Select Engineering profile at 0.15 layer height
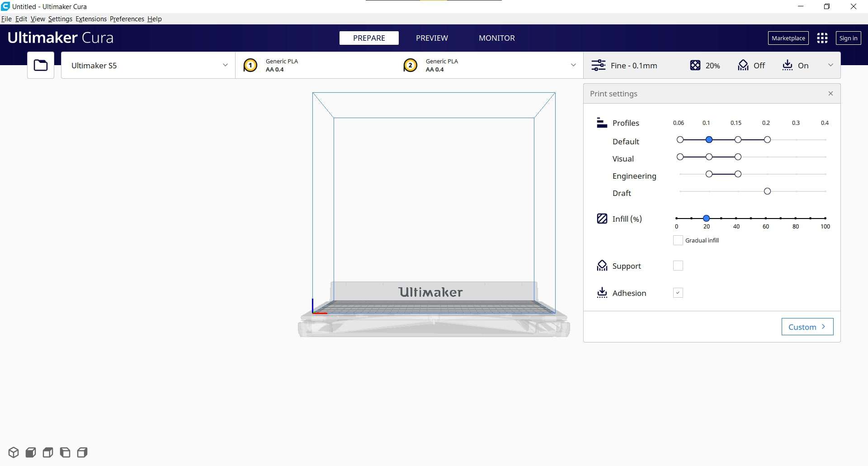 point(738,174)
